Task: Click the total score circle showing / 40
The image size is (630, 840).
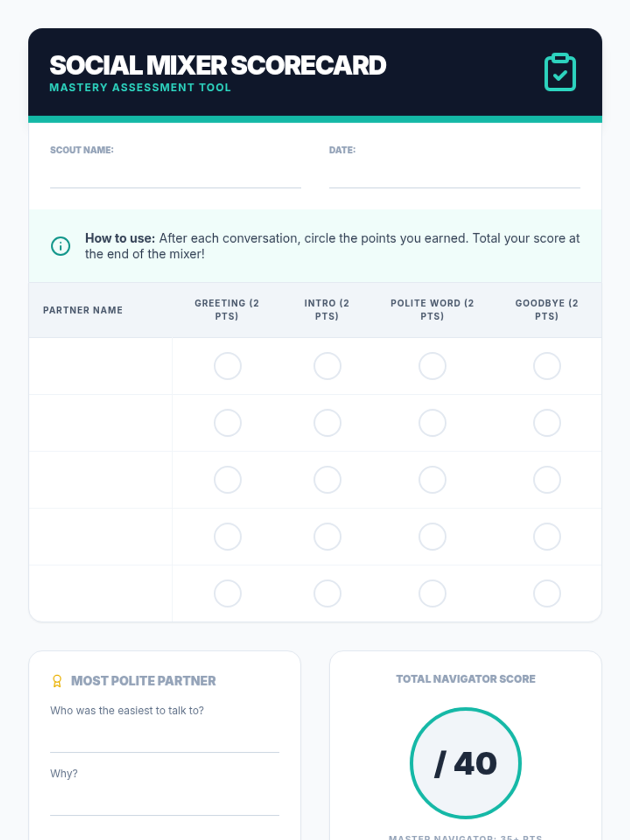Action: tap(465, 763)
